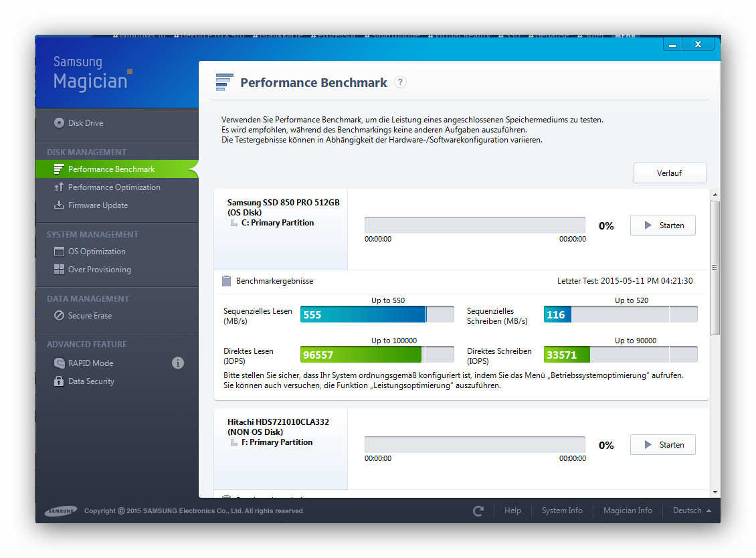The width and height of the screenshot is (756, 558).
Task: Click the vertical scrollbar thumb
Action: [715, 268]
